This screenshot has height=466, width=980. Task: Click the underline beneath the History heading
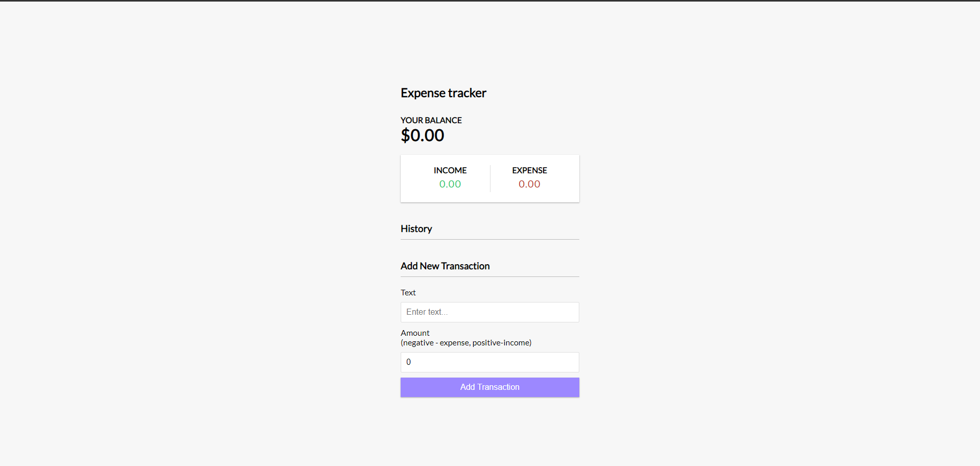[x=489, y=239]
